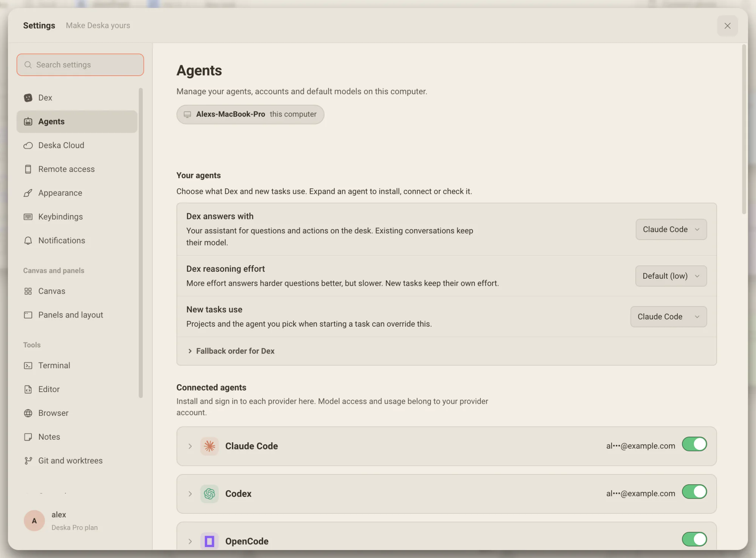
Task: Click the Notifications bell icon
Action: 28,240
